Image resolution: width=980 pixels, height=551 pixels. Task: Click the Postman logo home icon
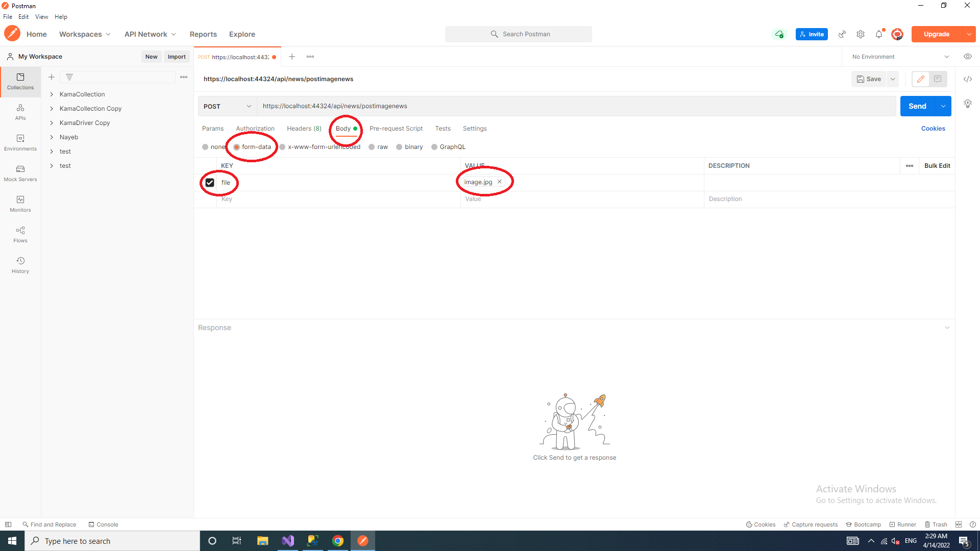pos(12,34)
